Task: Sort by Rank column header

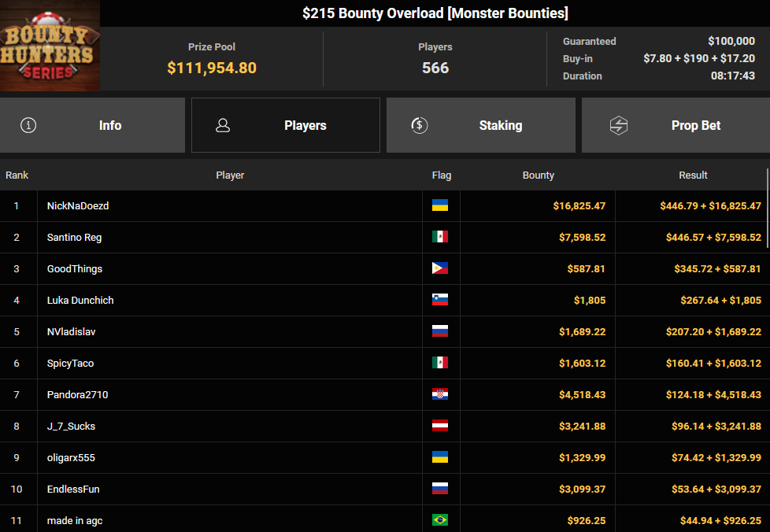Action: 17,175
